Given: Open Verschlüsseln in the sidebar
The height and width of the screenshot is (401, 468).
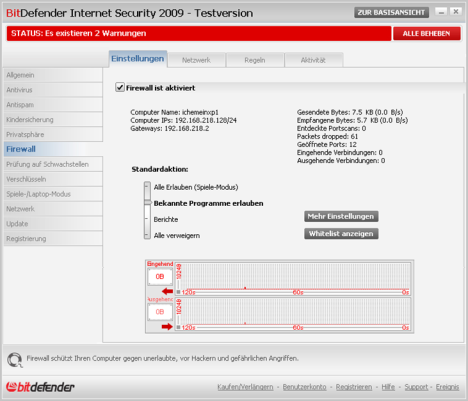Looking at the screenshot, I should tap(53, 179).
